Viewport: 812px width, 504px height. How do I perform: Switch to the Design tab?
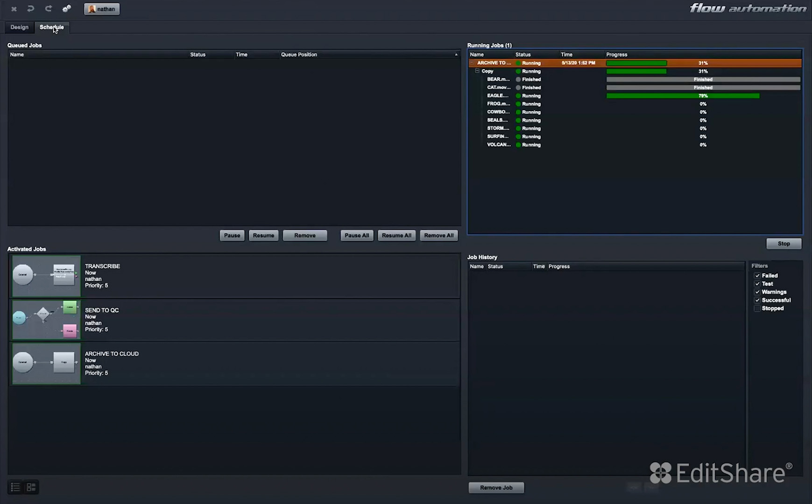20,27
